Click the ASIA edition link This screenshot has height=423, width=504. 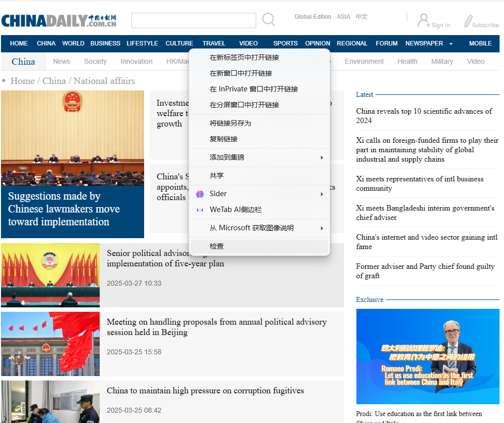click(343, 17)
